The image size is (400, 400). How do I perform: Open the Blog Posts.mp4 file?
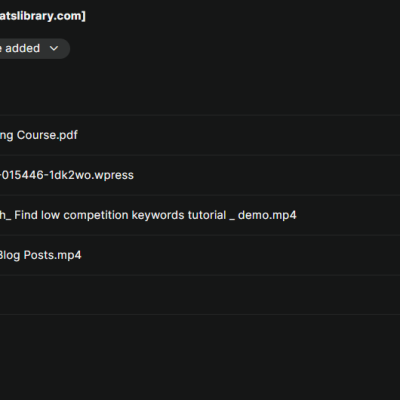coord(40,255)
